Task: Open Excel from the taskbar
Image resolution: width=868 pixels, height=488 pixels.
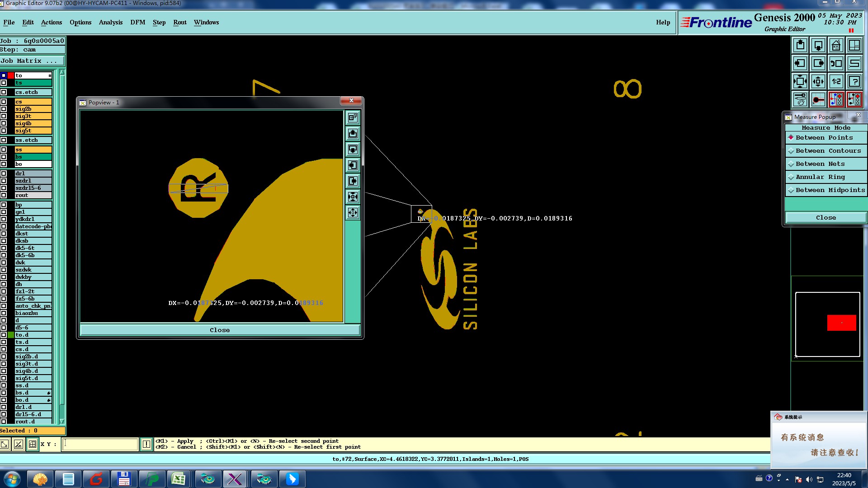Action: 179,479
